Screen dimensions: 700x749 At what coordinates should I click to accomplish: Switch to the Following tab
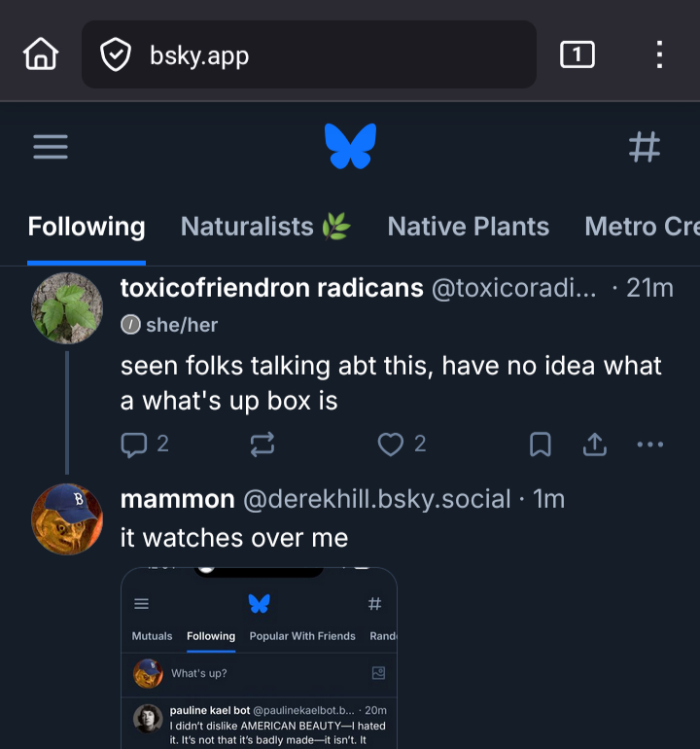point(87,227)
